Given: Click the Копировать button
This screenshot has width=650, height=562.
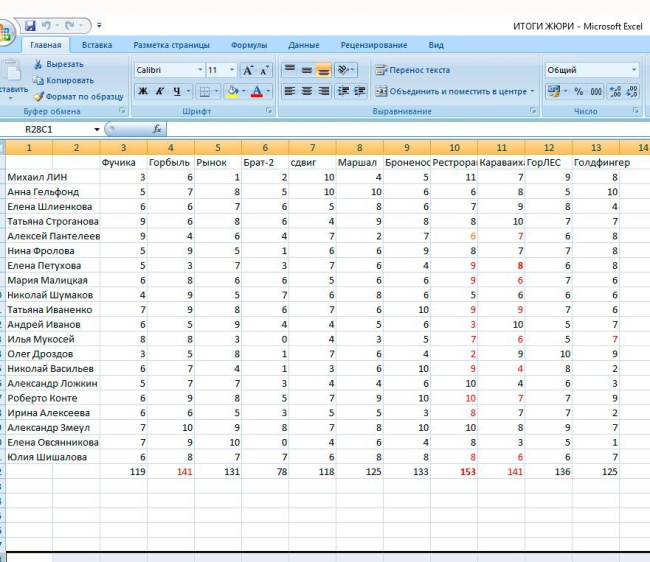Looking at the screenshot, I should [x=63, y=80].
